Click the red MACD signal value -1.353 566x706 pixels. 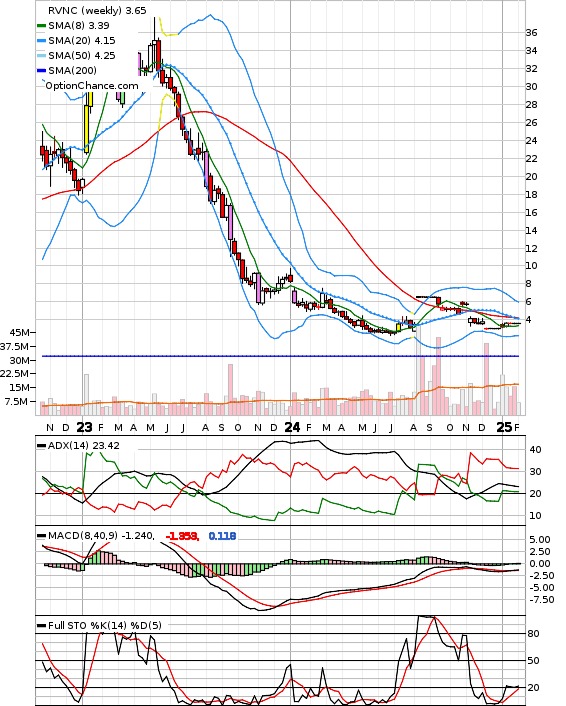pos(182,536)
